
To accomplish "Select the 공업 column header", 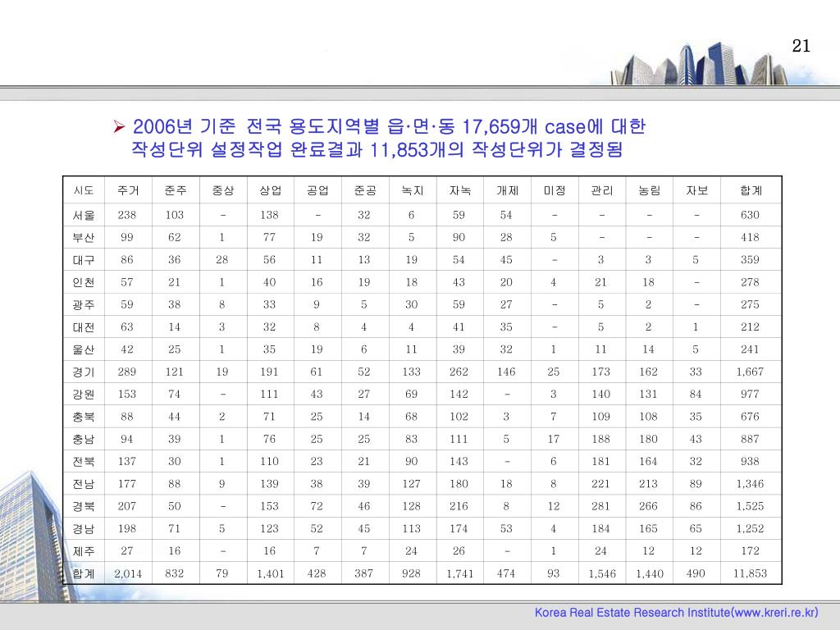I will click(x=317, y=190).
